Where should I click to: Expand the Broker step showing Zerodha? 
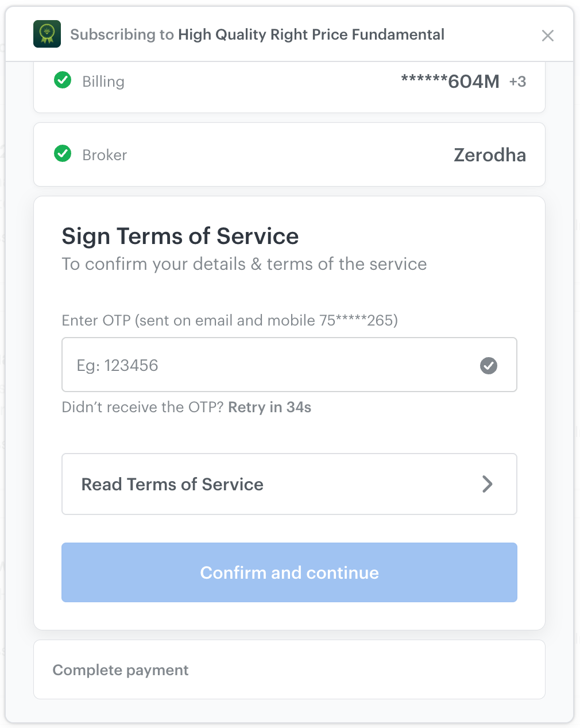289,154
